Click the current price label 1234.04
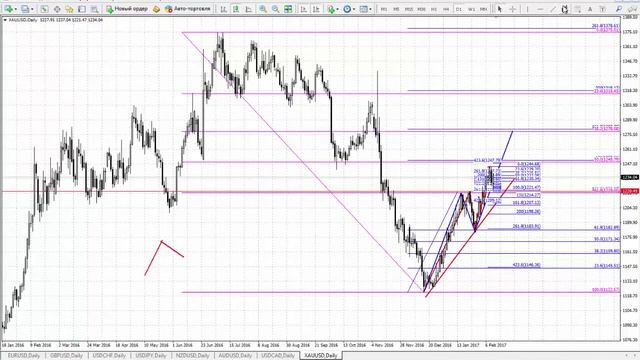 click(x=630, y=177)
